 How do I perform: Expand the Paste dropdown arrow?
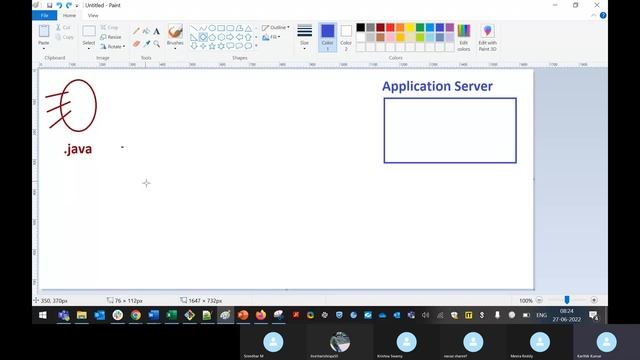coord(44,49)
